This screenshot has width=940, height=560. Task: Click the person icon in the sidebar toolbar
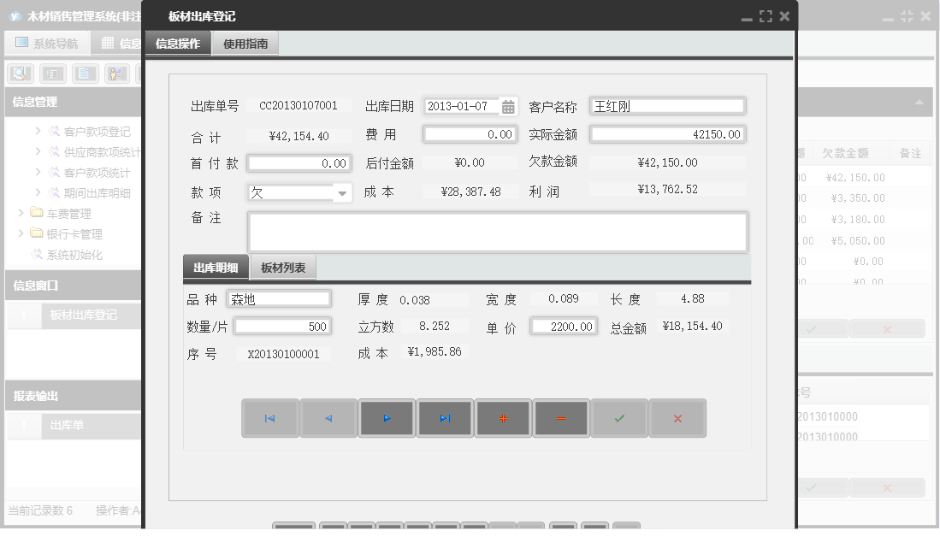(x=115, y=73)
